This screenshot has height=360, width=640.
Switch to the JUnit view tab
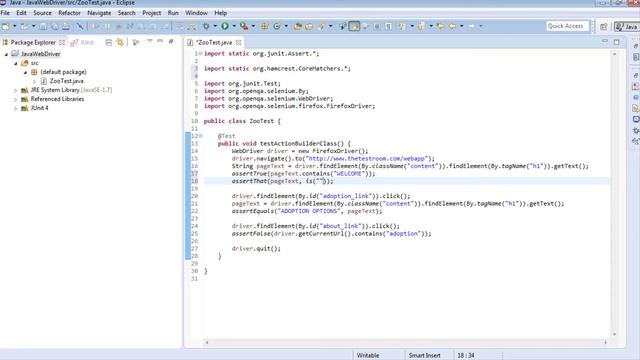[x=83, y=42]
